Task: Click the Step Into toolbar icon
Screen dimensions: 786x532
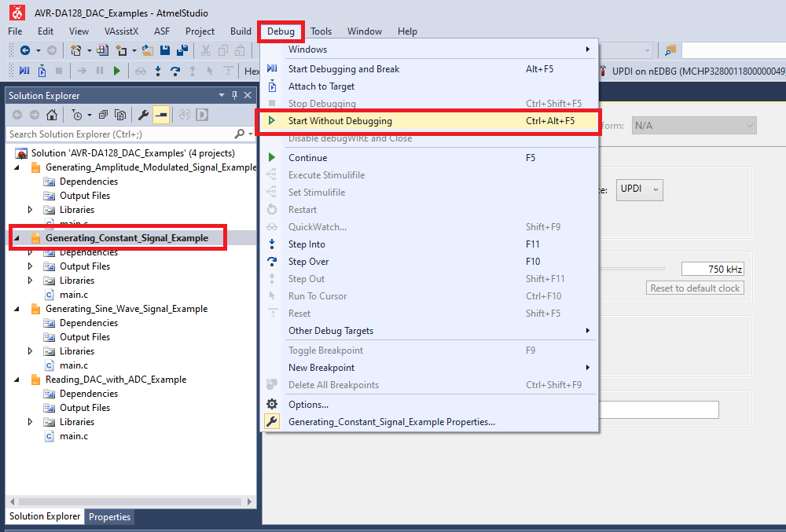Action: pos(158,71)
